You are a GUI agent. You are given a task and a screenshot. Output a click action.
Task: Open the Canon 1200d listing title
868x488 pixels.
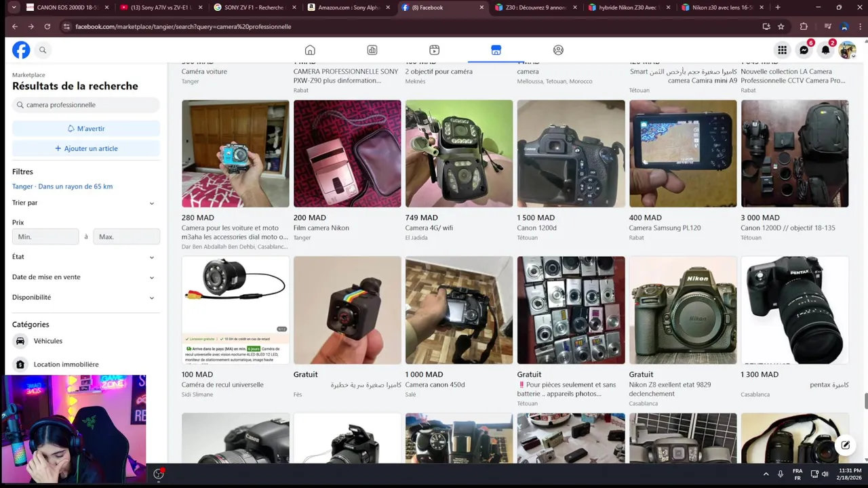click(x=536, y=228)
